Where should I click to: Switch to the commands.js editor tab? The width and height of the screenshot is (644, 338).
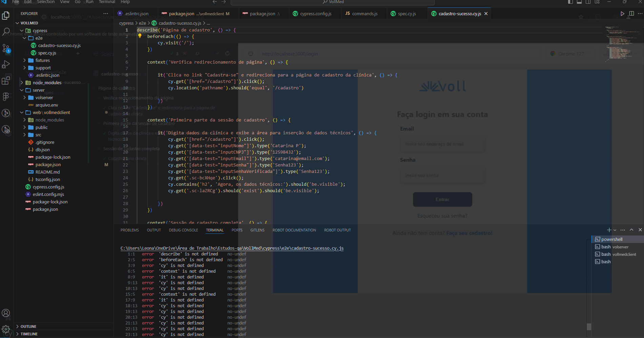pos(364,14)
